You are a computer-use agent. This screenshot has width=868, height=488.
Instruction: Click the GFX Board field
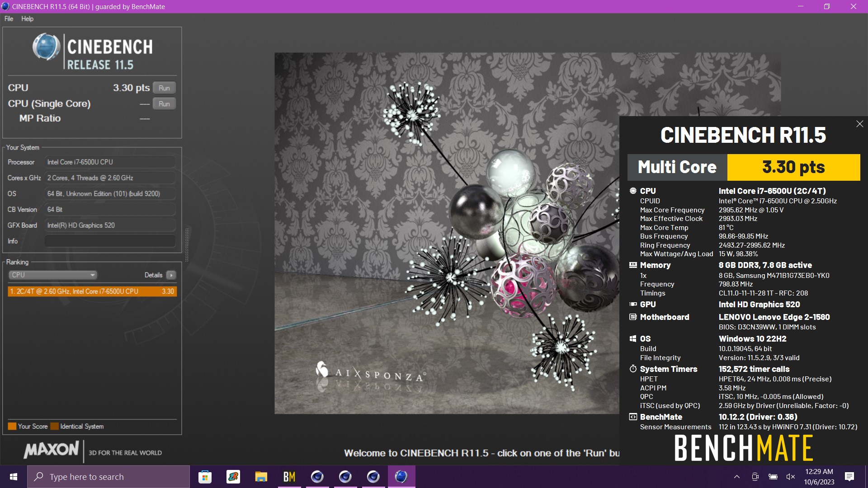110,225
